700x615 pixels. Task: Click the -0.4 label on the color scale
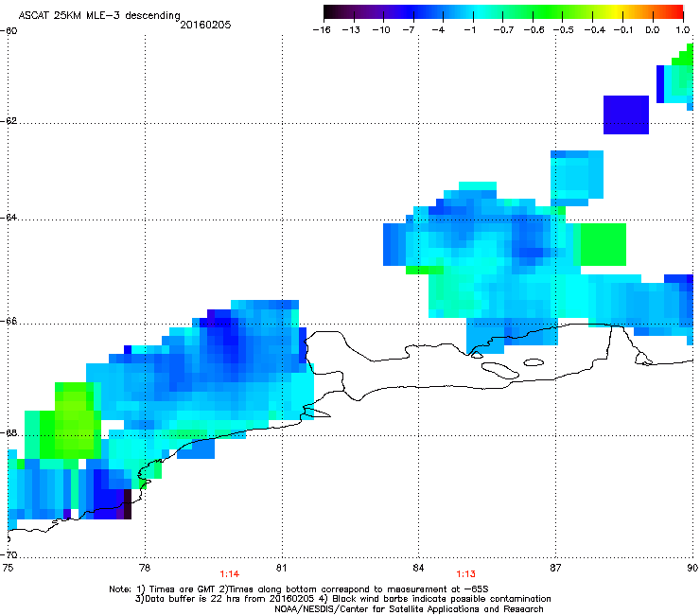(x=595, y=30)
